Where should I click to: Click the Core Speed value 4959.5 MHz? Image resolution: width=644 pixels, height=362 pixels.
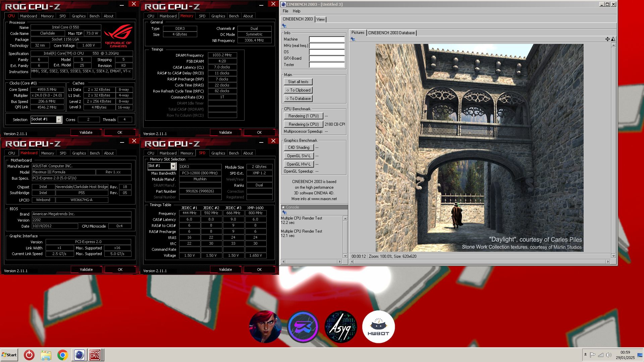47,89
